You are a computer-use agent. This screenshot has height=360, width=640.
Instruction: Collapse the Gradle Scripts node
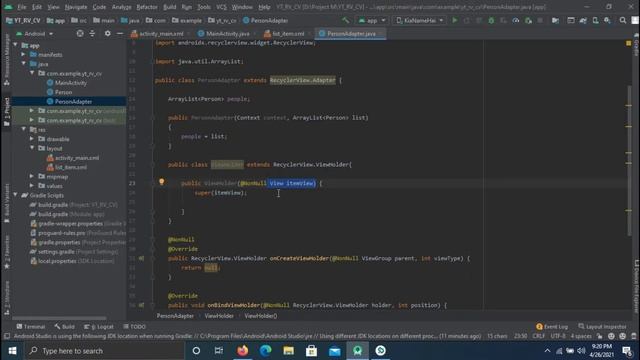pyautogui.click(x=16, y=195)
